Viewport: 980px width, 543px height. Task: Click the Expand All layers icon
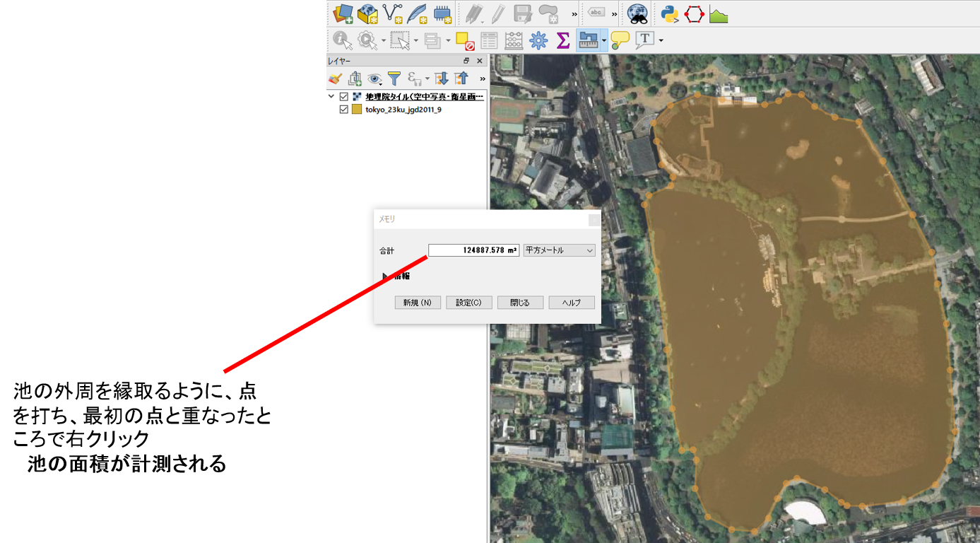tap(442, 78)
